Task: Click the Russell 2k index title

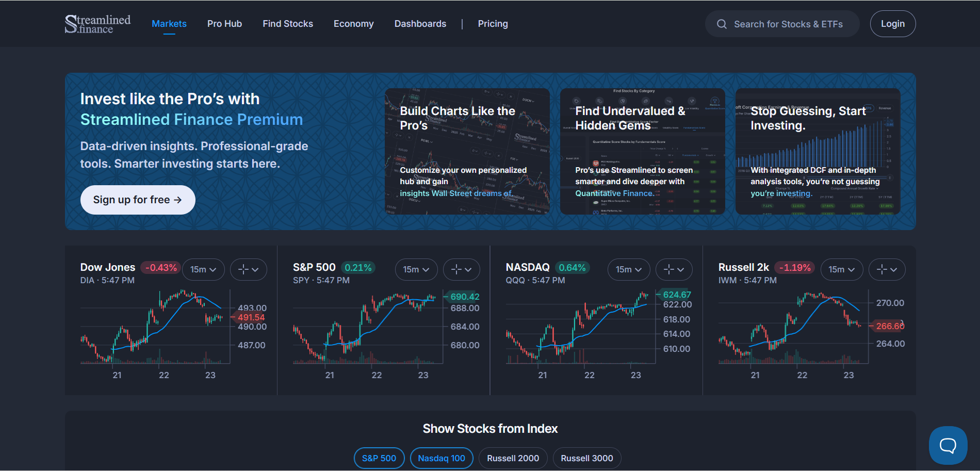Action: [744, 267]
